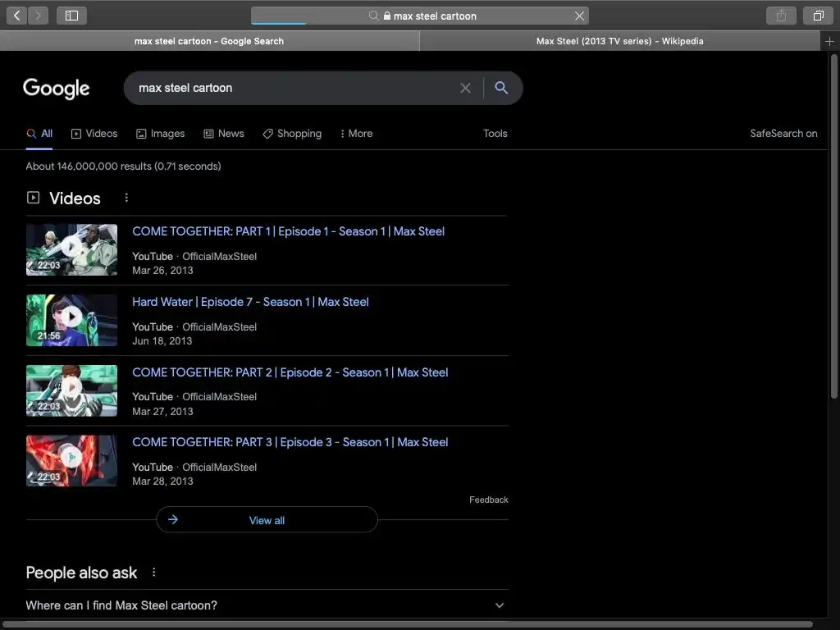Play the Part 3 Episode 3 thumbnail
The width and height of the screenshot is (840, 630).
pos(72,461)
